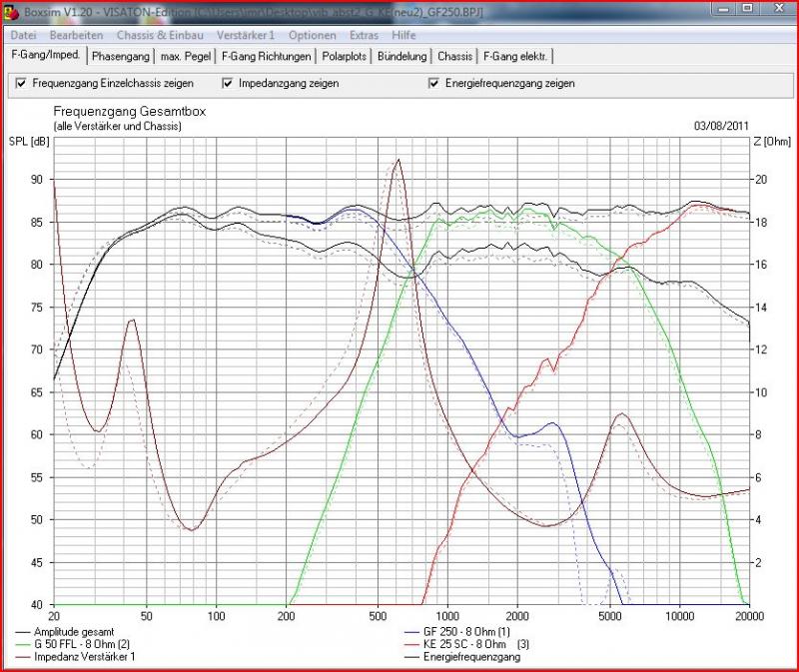Viewport: 799px width, 672px height.
Task: Click the subtitle alle Verstärker und Chassis
Action: 117,126
